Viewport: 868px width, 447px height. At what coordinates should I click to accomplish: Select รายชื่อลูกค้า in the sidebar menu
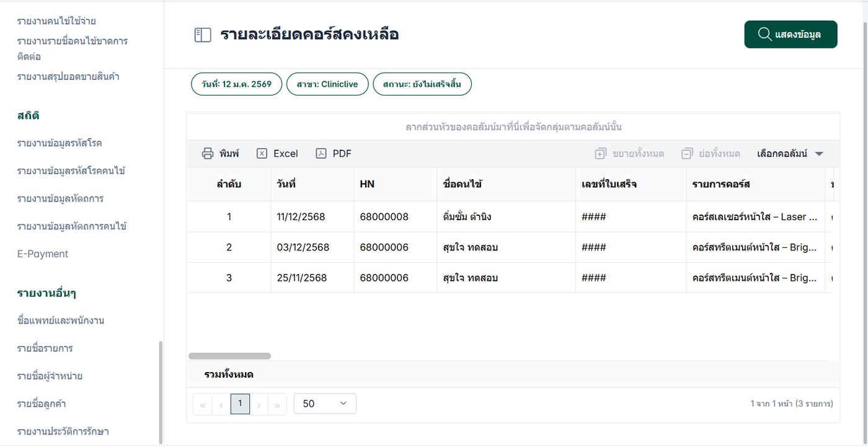42,404
